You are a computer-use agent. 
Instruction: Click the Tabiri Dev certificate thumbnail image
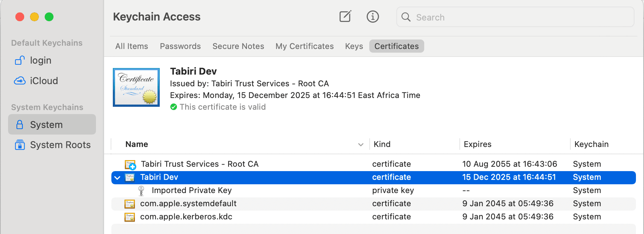click(136, 87)
